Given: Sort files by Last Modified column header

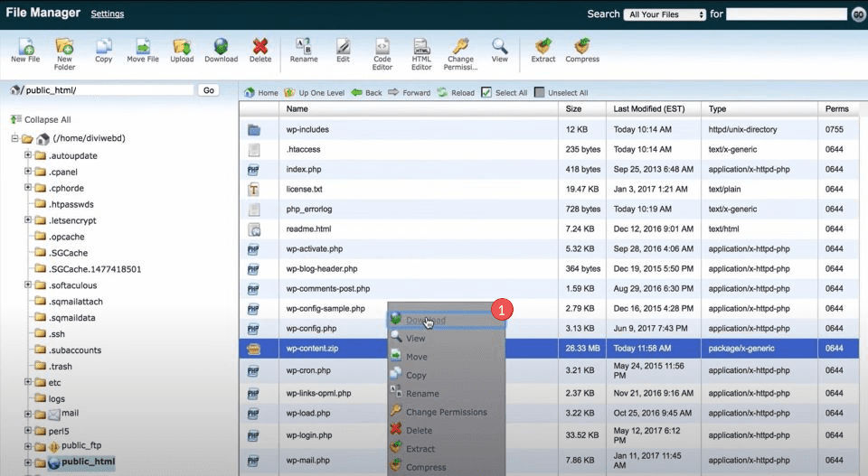Looking at the screenshot, I should point(648,108).
